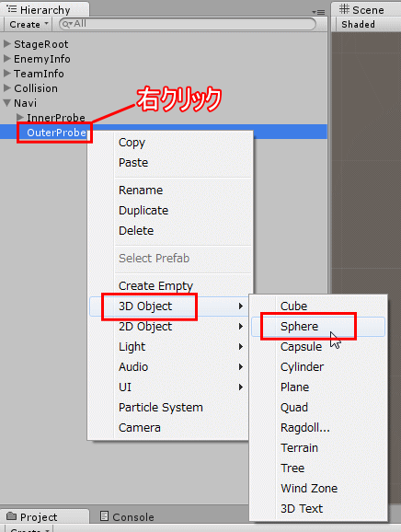Select Duplicate in the context menu
The image size is (401, 532).
[143, 211]
